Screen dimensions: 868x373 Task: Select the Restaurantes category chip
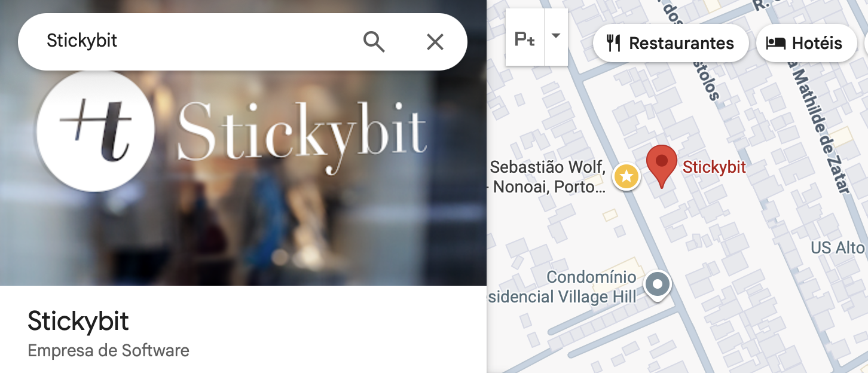670,43
